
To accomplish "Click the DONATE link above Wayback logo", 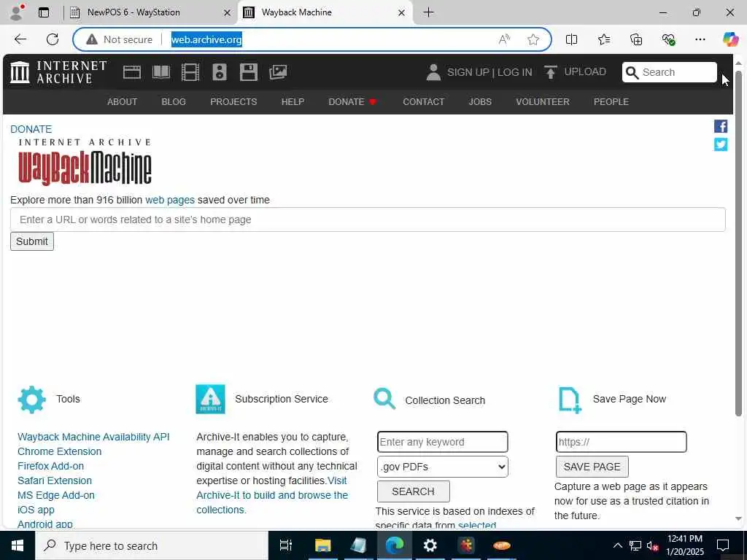I will point(31,129).
